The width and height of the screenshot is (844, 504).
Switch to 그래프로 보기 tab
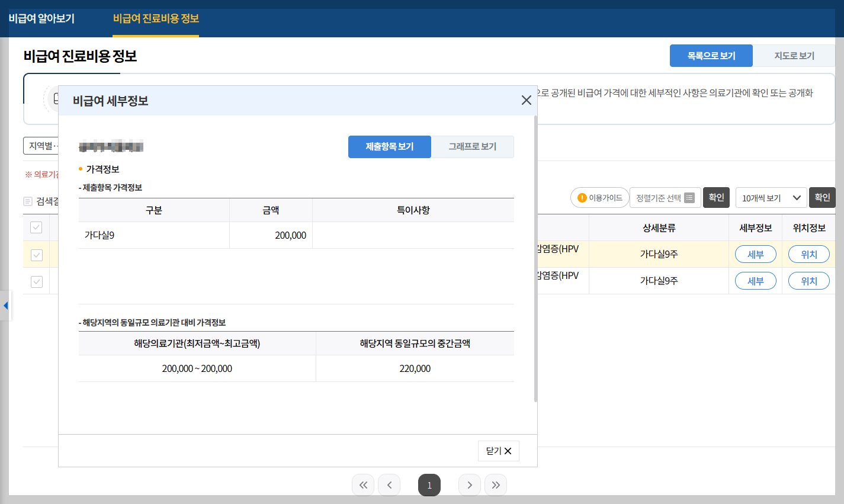(x=473, y=147)
